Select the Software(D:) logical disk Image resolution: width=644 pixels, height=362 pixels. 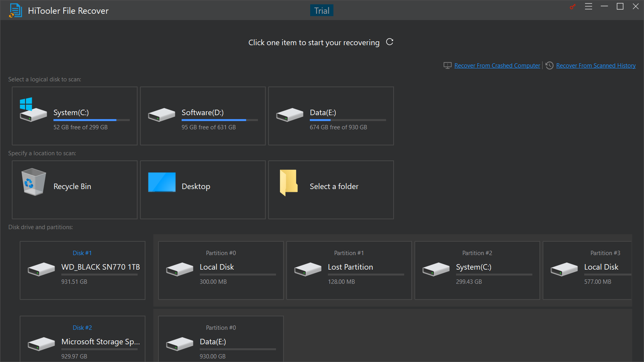(x=203, y=116)
